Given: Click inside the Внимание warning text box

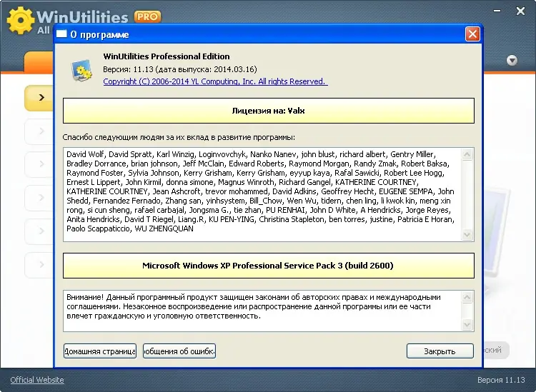Looking at the screenshot, I should (x=262, y=311).
